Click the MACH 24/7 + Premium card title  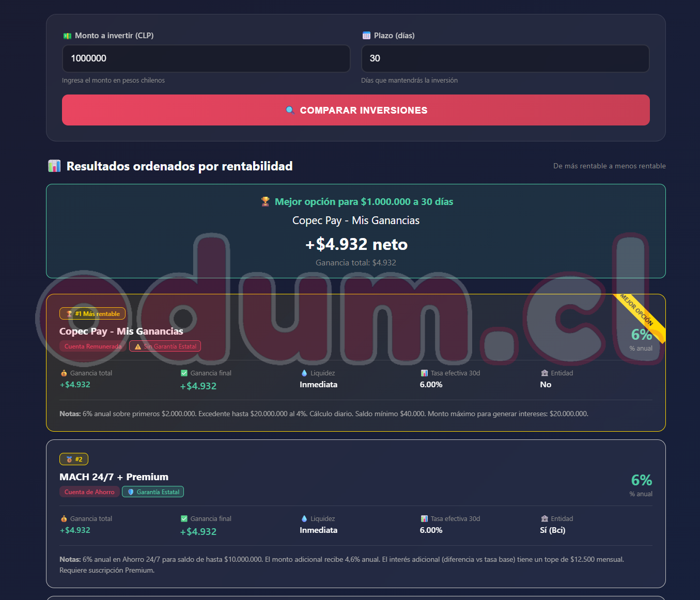point(114,477)
